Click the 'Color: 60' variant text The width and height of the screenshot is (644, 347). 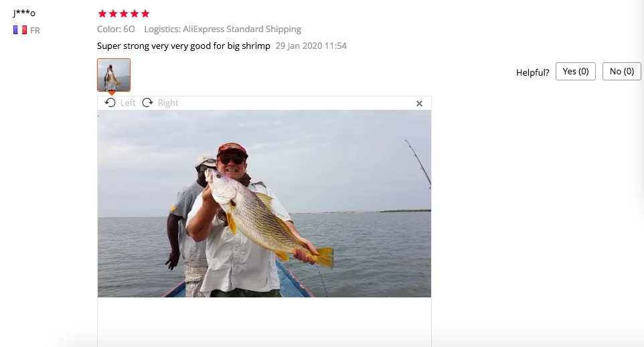116,29
